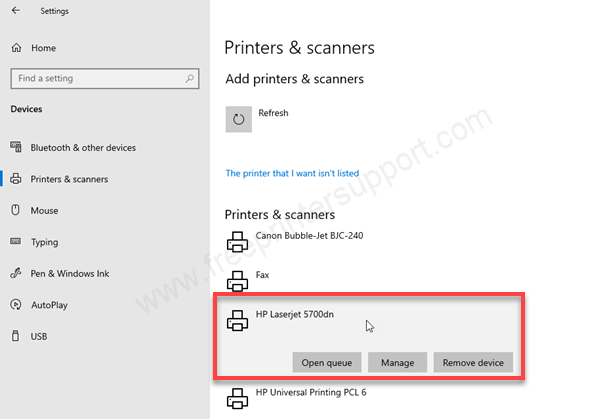
Task: Click the Typing keyboard icon
Action: click(16, 242)
